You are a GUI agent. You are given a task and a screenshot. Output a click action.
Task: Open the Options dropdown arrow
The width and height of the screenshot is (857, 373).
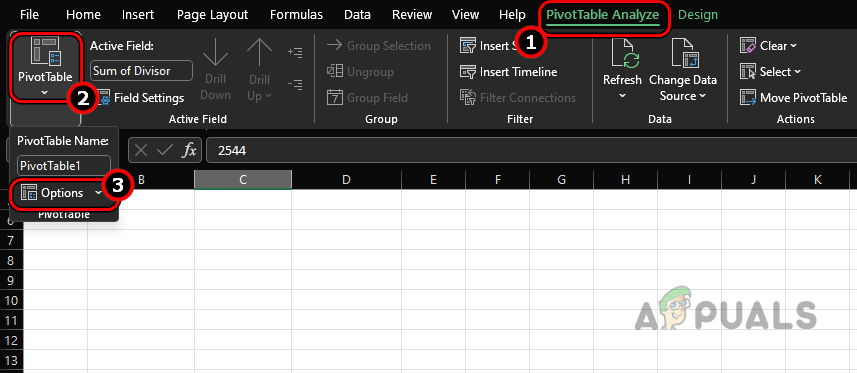pos(98,193)
